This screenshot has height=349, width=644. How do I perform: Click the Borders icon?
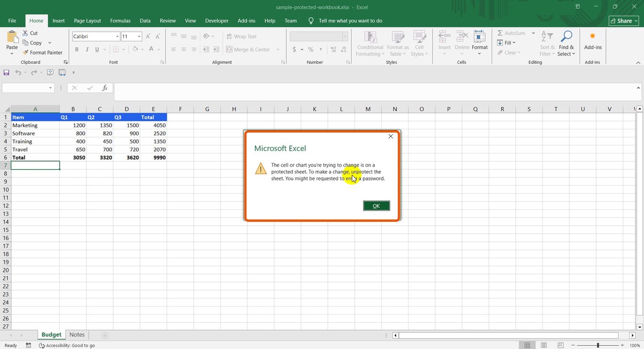tap(115, 49)
